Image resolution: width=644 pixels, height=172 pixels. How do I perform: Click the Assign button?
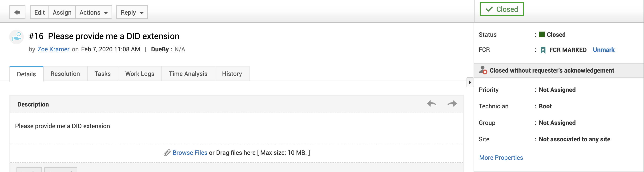[62, 12]
